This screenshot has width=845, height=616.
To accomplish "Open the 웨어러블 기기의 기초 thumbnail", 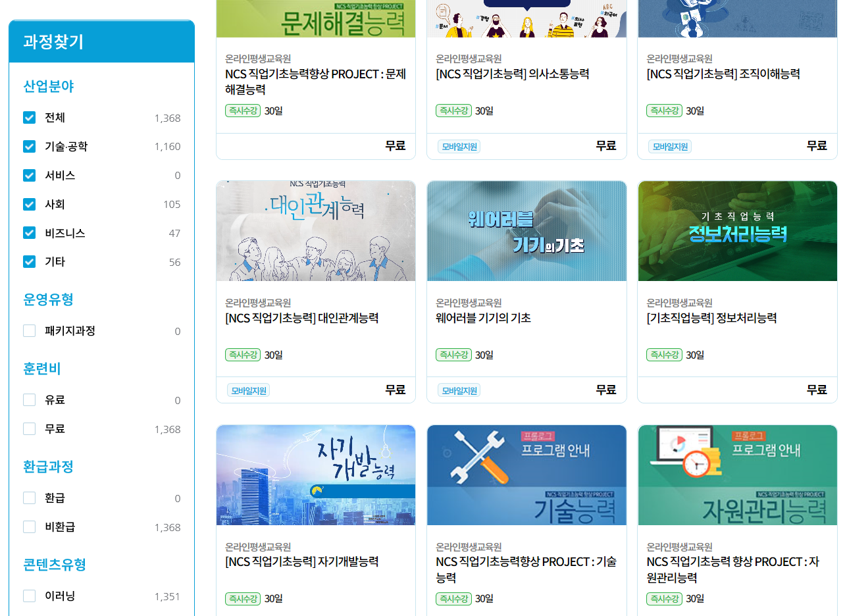I will (526, 231).
